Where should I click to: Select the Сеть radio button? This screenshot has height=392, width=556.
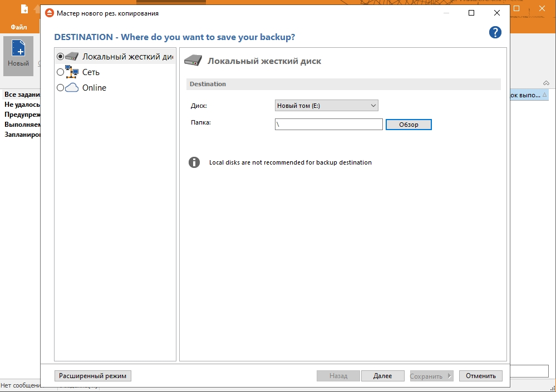pyautogui.click(x=60, y=72)
